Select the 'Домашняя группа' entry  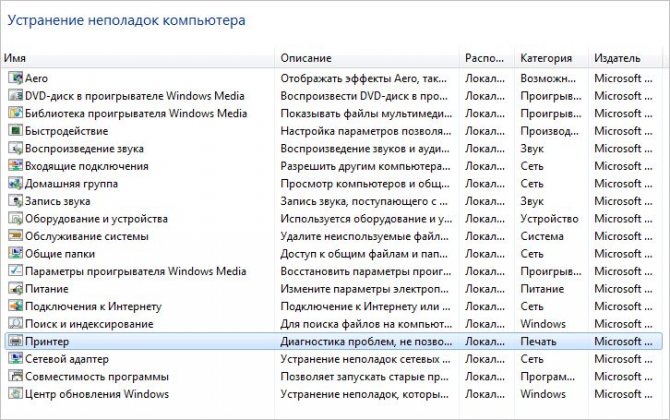pyautogui.click(x=71, y=183)
